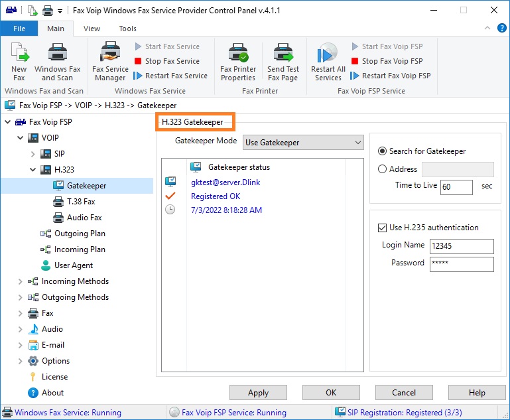The width and height of the screenshot is (510, 420).
Task: Click Registered OK status text
Action: [x=216, y=196]
